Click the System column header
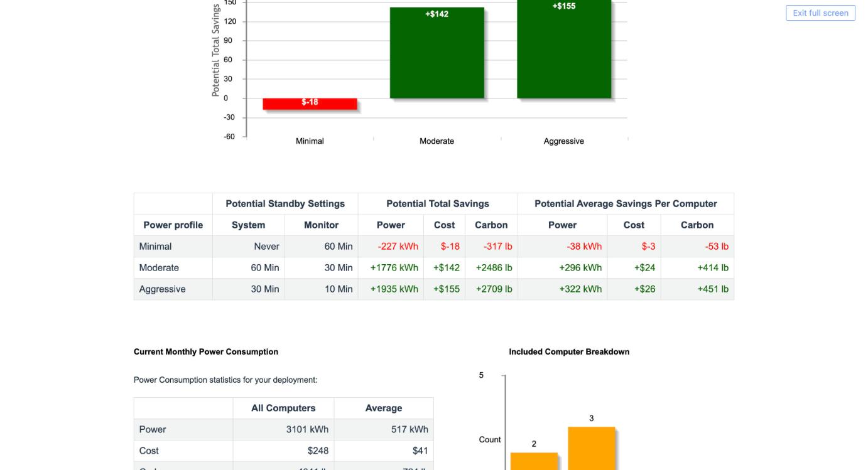This screenshot has height=470, width=868. [249, 225]
